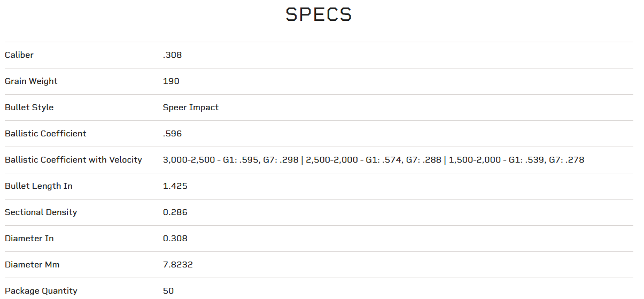Click the Caliber row label
Screen dimensions: 644x299
[x=19, y=55]
